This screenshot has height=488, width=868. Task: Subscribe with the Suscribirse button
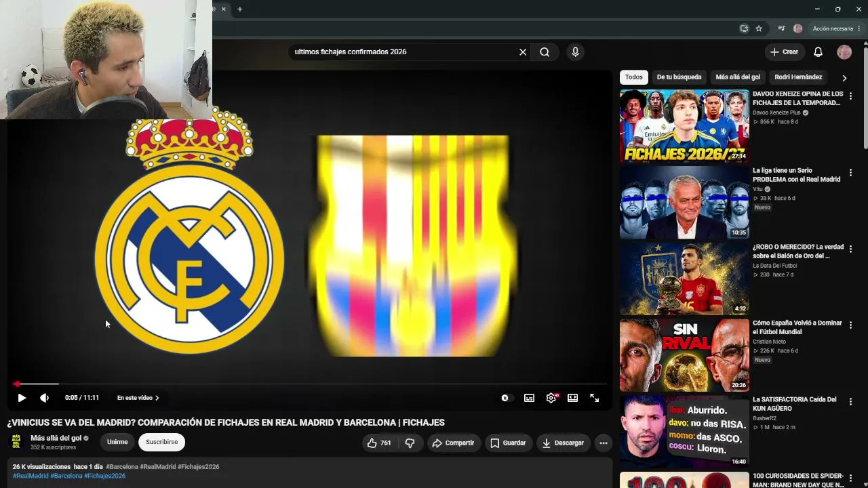point(161,442)
